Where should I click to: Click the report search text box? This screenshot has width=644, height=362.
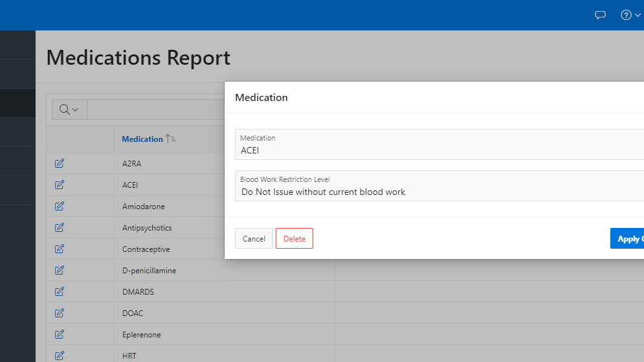tap(155, 109)
